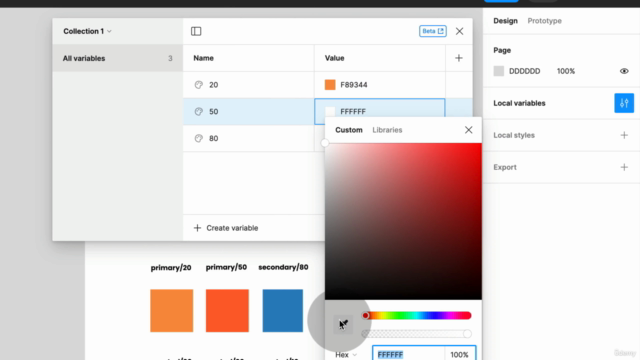Select All variables group in sidebar

pos(118,58)
